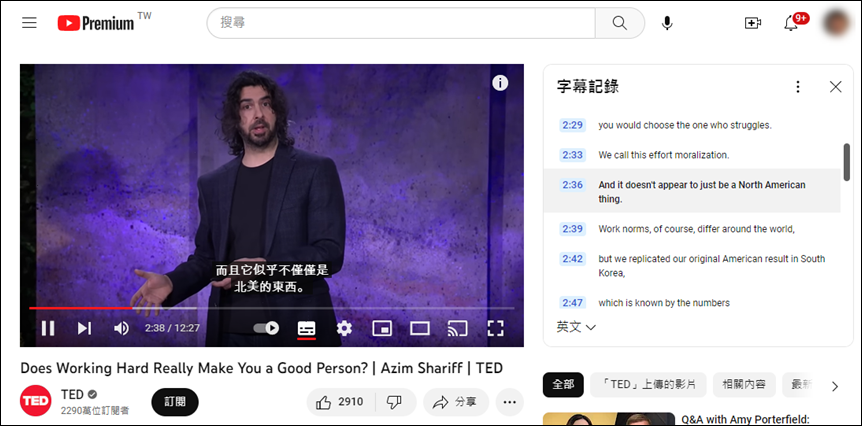The height and width of the screenshot is (426, 862).
Task: Open transcript panel more options
Action: [798, 87]
